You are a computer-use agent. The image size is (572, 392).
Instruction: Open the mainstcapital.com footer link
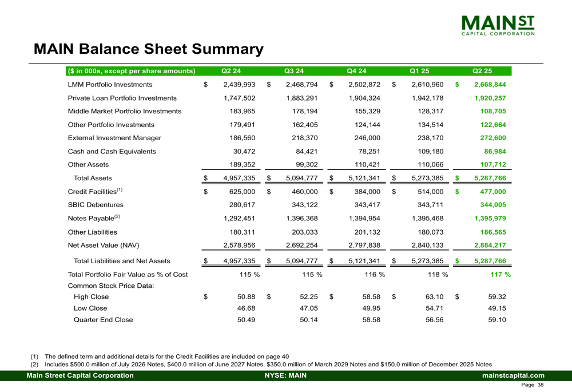click(513, 375)
